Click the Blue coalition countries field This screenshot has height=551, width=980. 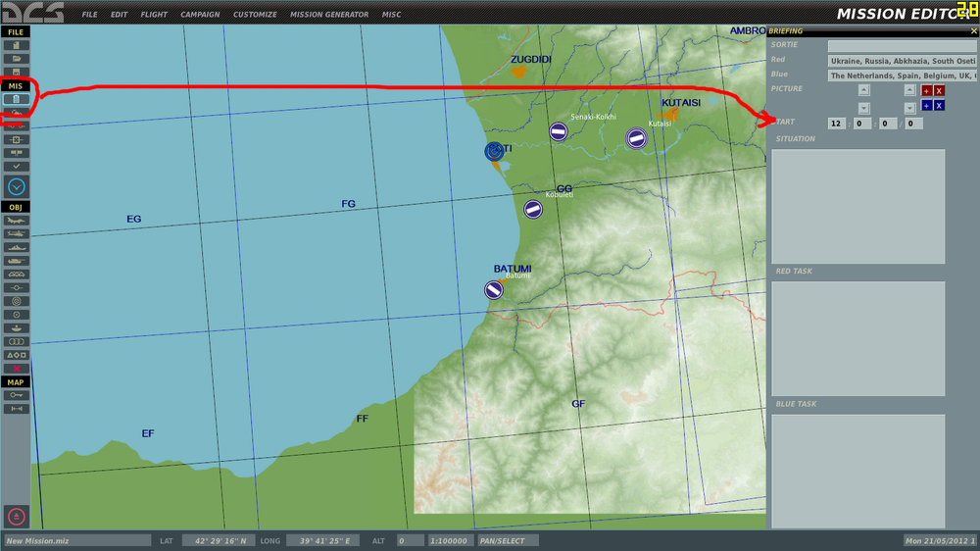point(902,75)
